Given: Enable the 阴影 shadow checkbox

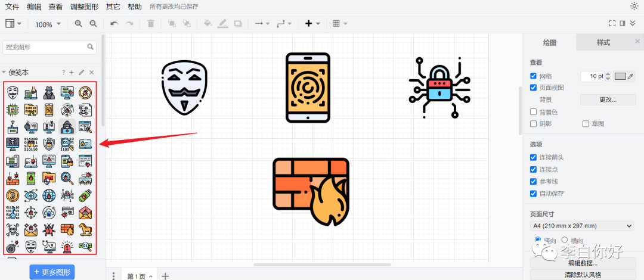Looking at the screenshot, I should point(534,123).
